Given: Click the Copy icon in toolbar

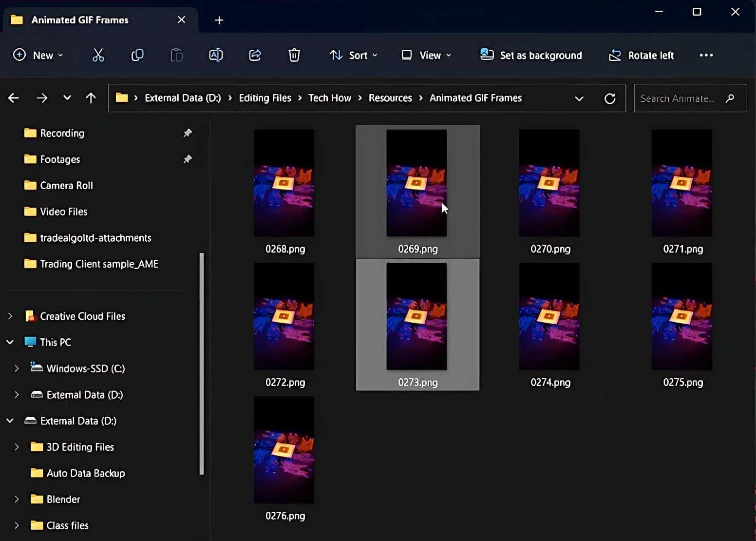Looking at the screenshot, I should pyautogui.click(x=137, y=55).
